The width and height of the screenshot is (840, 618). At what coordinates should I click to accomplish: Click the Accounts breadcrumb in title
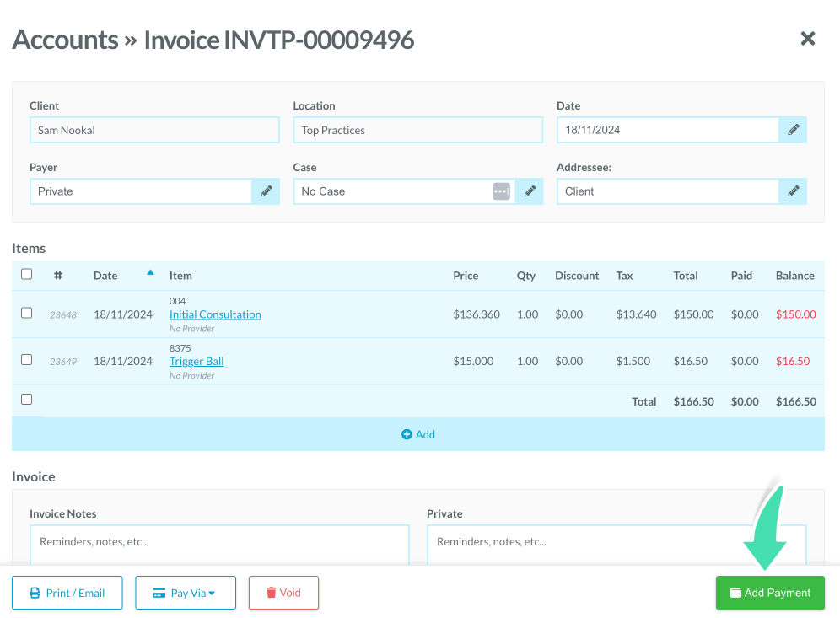pyautogui.click(x=65, y=40)
